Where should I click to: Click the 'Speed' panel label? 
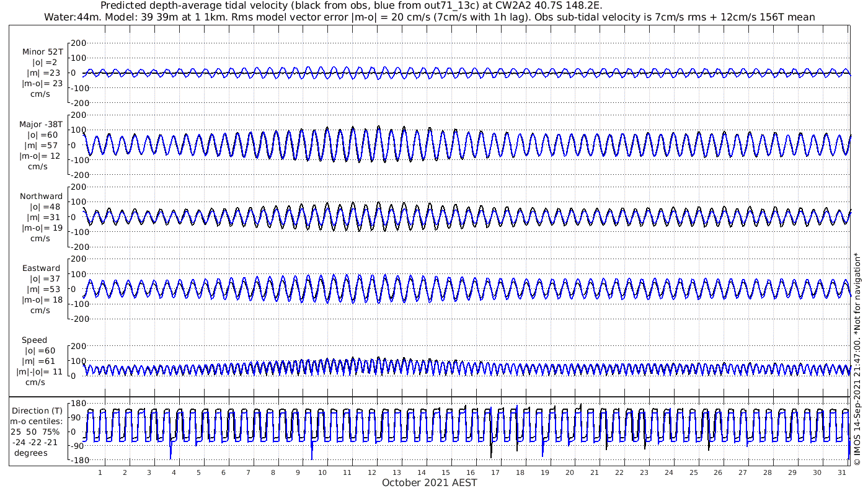tap(35, 340)
